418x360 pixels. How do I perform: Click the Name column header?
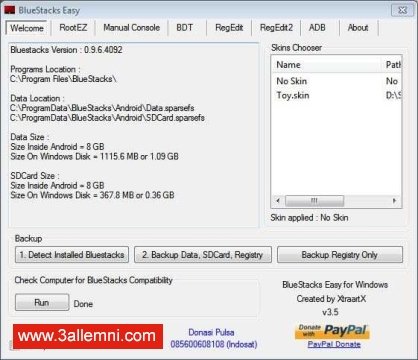(327, 65)
